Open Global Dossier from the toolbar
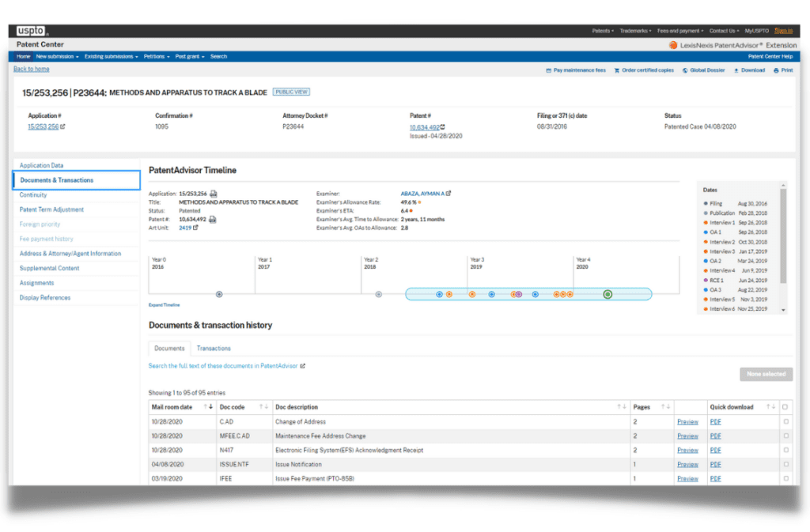 point(683,70)
